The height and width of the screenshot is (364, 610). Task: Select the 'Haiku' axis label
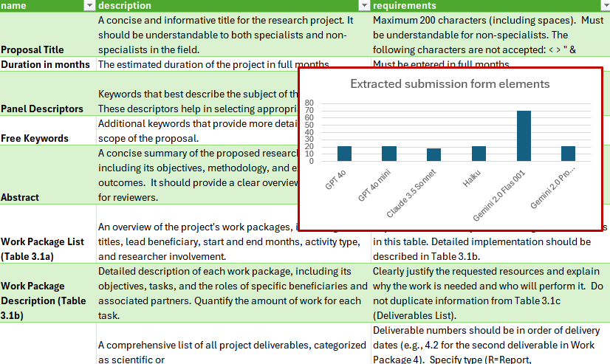[471, 178]
